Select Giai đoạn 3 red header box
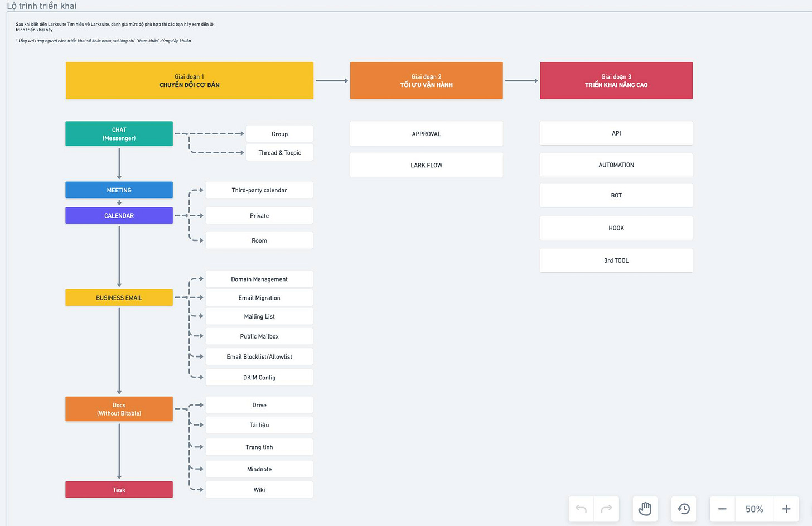This screenshot has width=812, height=526. [x=616, y=80]
